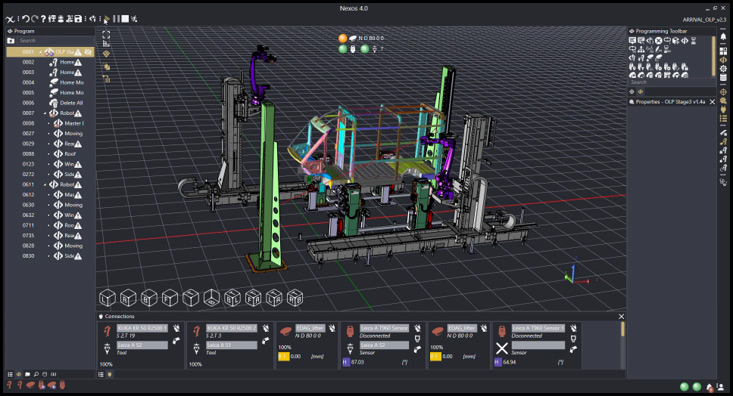The image size is (733, 396).
Task: Click the Program panel search field
Action: click(55, 41)
